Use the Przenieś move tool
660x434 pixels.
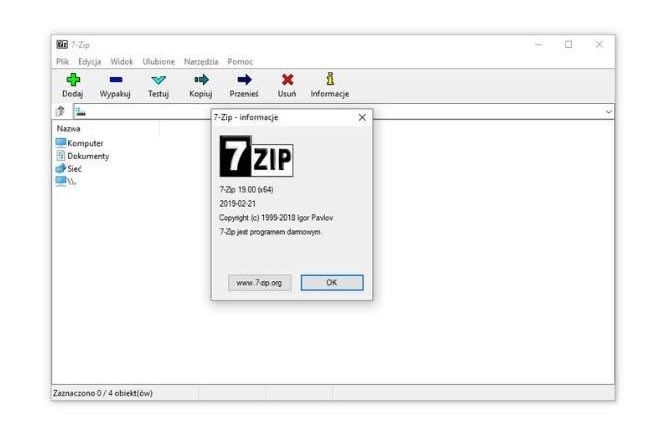click(244, 85)
